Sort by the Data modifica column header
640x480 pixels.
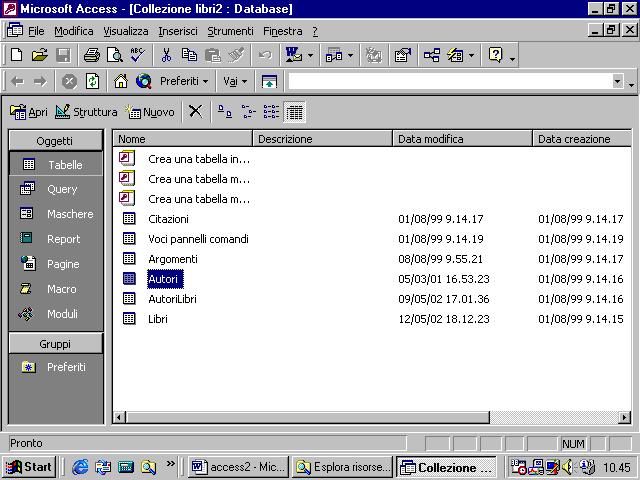(x=462, y=139)
